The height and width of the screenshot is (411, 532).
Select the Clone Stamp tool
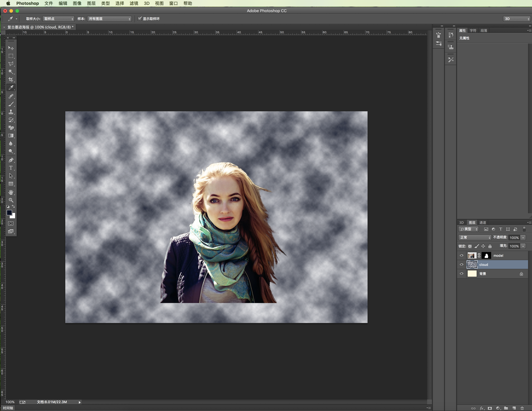click(11, 112)
